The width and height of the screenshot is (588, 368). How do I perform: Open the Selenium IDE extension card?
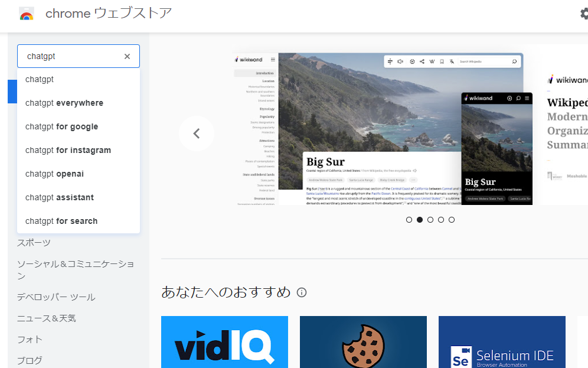coord(502,342)
